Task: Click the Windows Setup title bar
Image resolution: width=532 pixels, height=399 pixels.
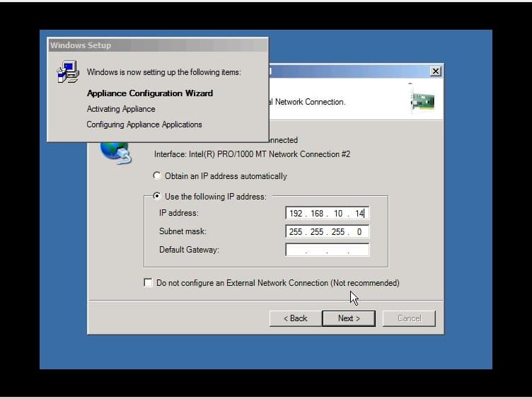Action: [158, 45]
